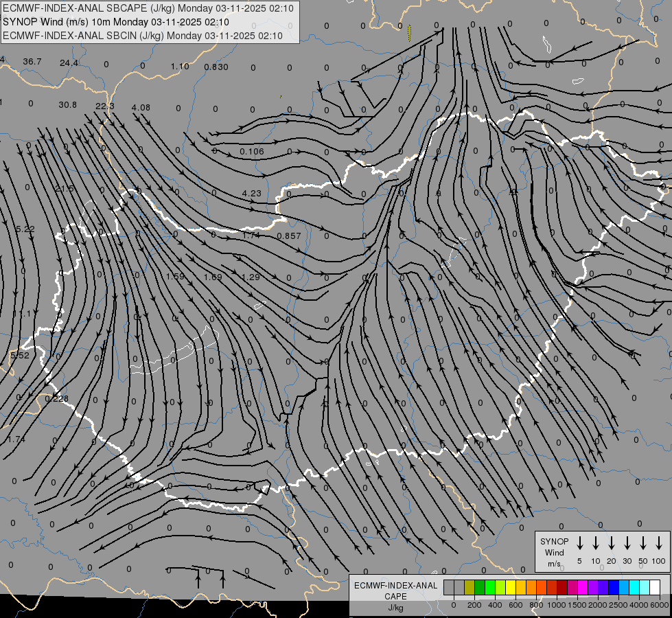Pick the sky blue CAPE legend swatch
Viewport: 672px width, 618px height.
tap(624, 587)
